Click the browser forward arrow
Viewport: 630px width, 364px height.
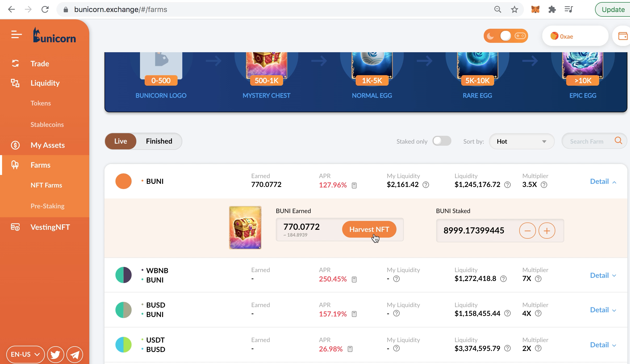click(x=28, y=10)
